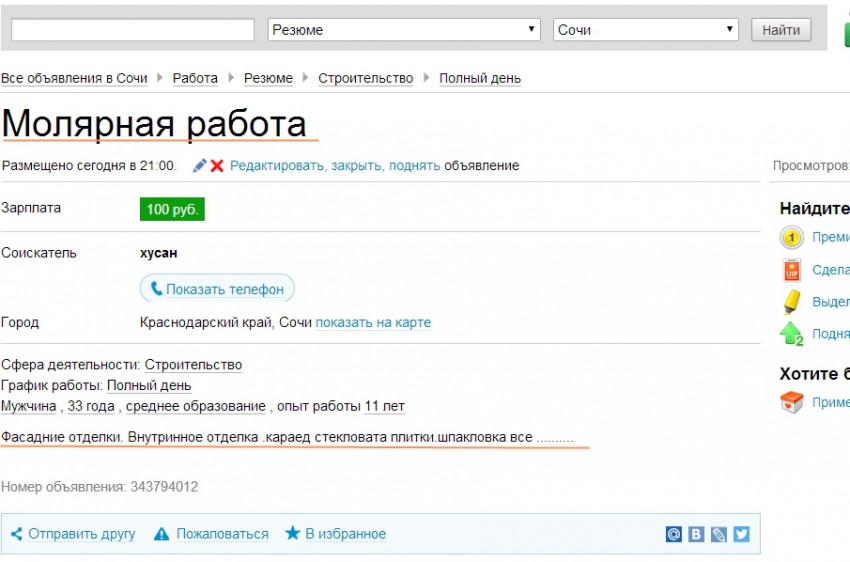This screenshot has width=850, height=562.
Task: Click the yellow highlighter marker icon
Action: tap(791, 301)
